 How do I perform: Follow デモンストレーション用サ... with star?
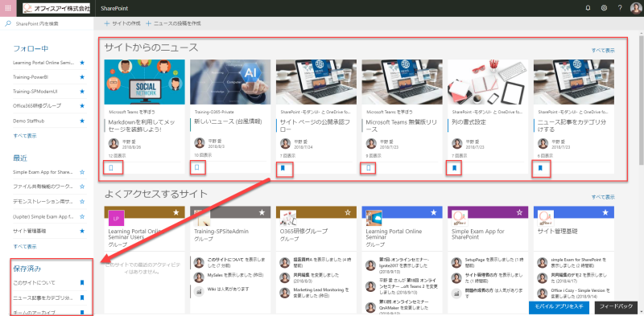click(82, 202)
